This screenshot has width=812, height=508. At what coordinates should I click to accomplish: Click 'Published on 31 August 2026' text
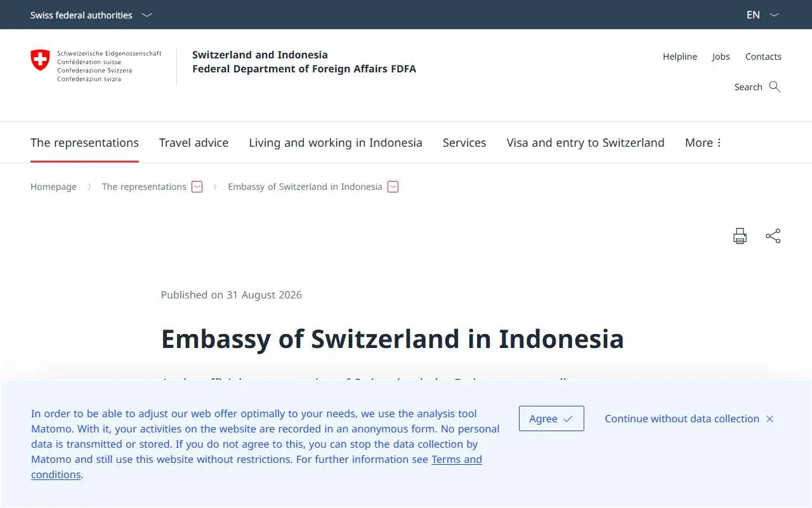pos(231,295)
